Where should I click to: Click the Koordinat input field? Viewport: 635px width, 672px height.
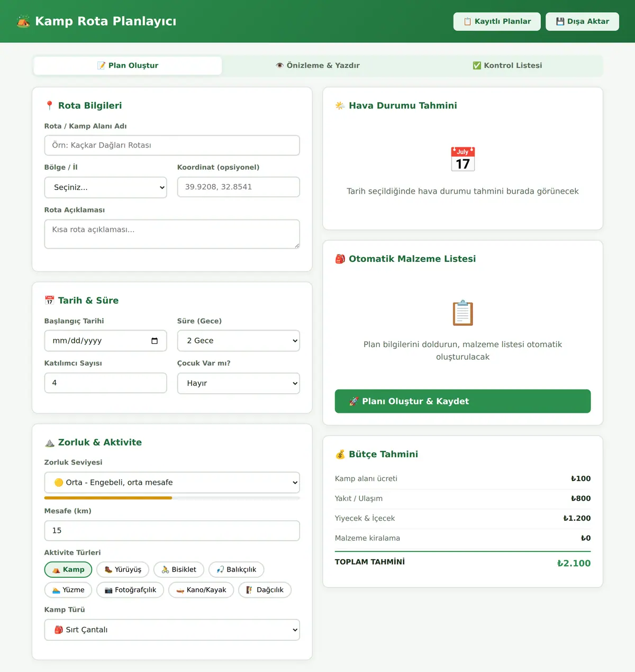point(239,187)
